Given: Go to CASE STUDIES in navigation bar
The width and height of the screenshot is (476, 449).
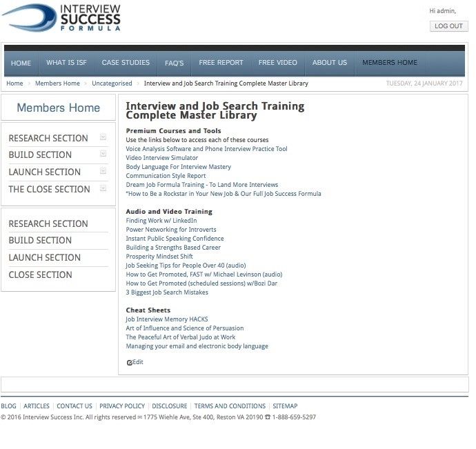Looking at the screenshot, I should click(x=126, y=63).
